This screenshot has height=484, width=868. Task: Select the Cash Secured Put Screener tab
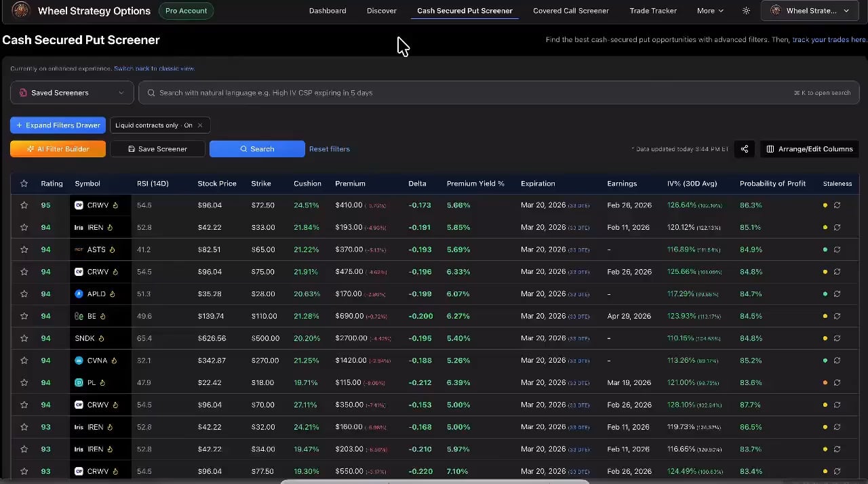[465, 11]
